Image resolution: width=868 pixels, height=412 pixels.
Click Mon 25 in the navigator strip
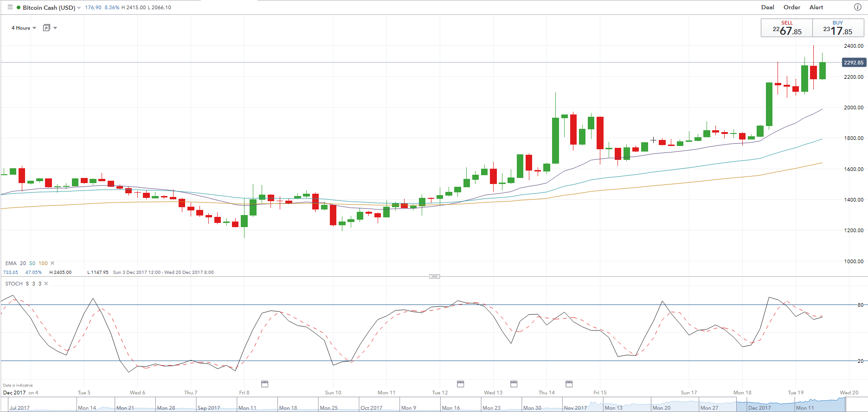[x=328, y=408]
